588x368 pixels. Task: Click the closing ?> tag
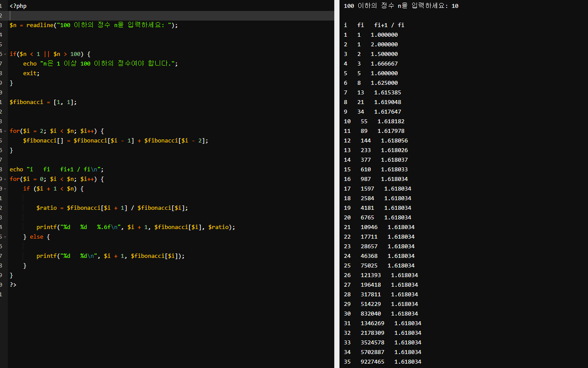(13, 285)
